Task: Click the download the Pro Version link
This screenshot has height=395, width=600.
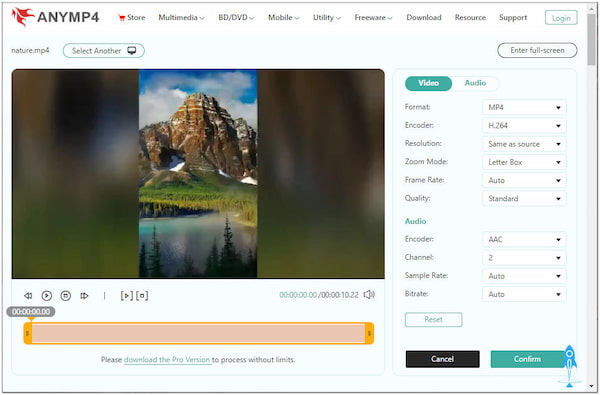Action: tap(167, 360)
